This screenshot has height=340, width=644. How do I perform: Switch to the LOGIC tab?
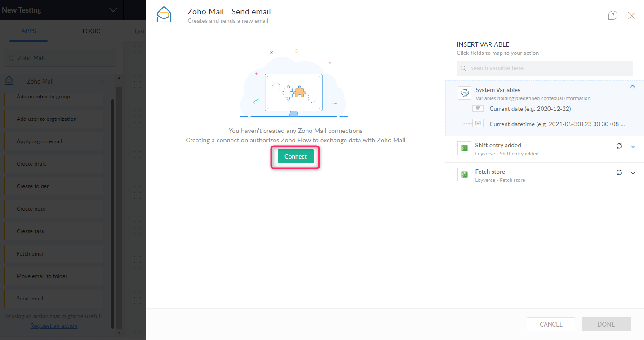click(91, 31)
